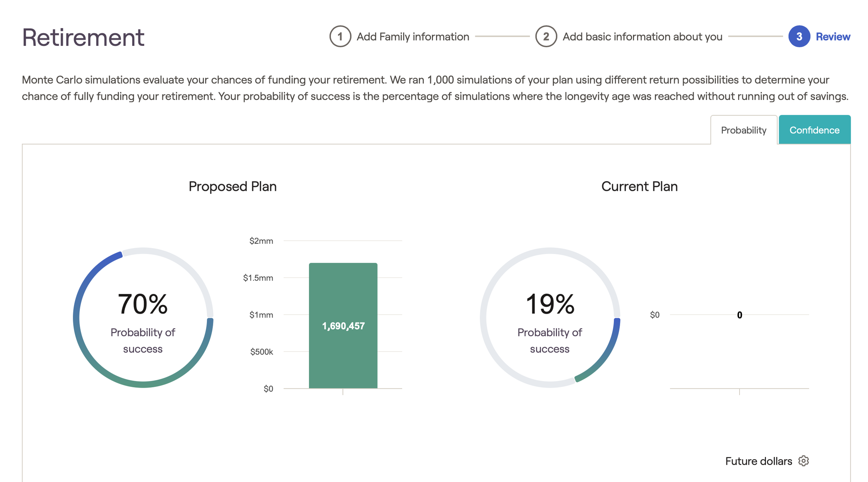Click the $500k axis label
The image size is (868, 482).
point(261,352)
